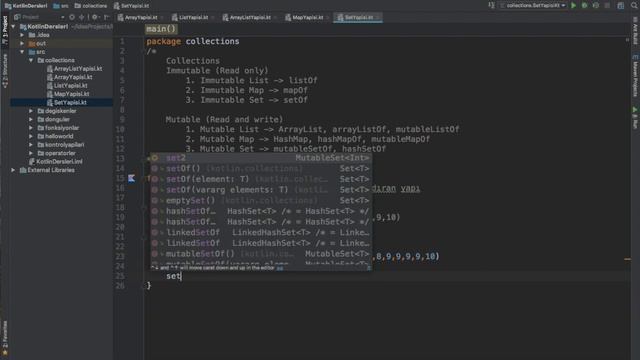
Task: Choose mutableSetOf() completion suggestion
Action: [261, 253]
